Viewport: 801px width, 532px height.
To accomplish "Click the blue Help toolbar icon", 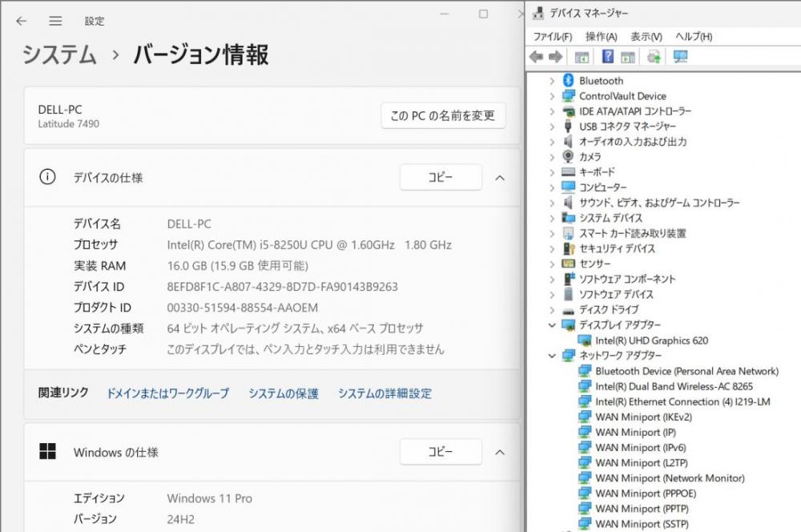I will point(608,56).
